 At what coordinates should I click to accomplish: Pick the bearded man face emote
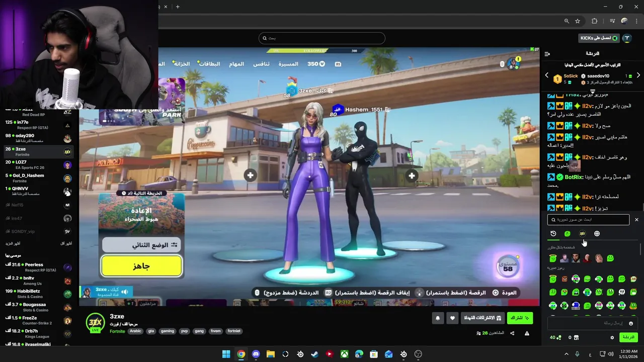click(x=576, y=258)
